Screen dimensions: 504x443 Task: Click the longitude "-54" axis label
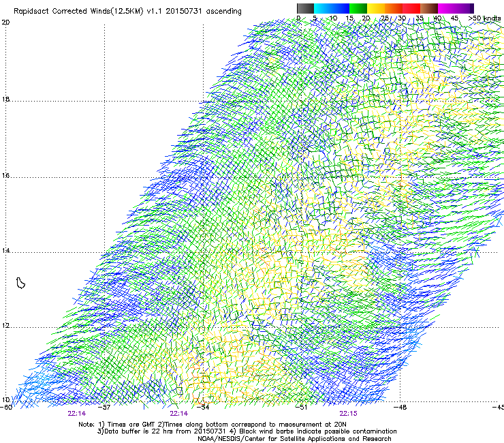point(203,407)
